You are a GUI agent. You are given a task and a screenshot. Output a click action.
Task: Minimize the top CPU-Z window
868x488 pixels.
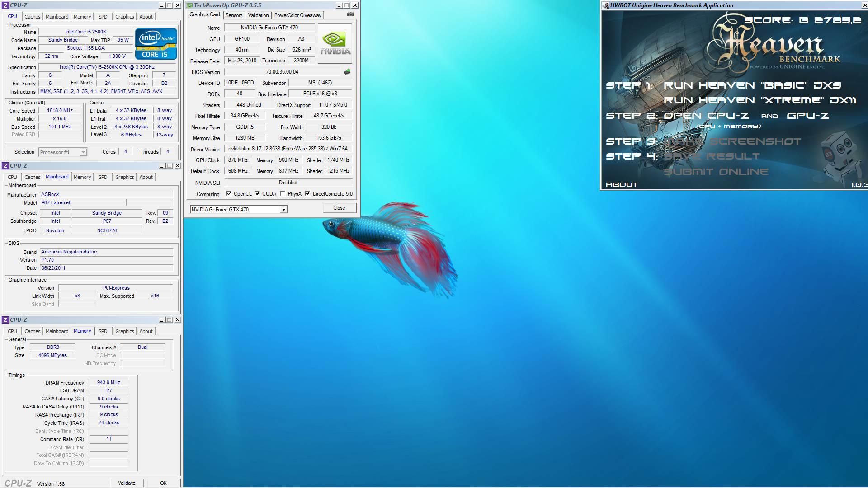point(162,5)
